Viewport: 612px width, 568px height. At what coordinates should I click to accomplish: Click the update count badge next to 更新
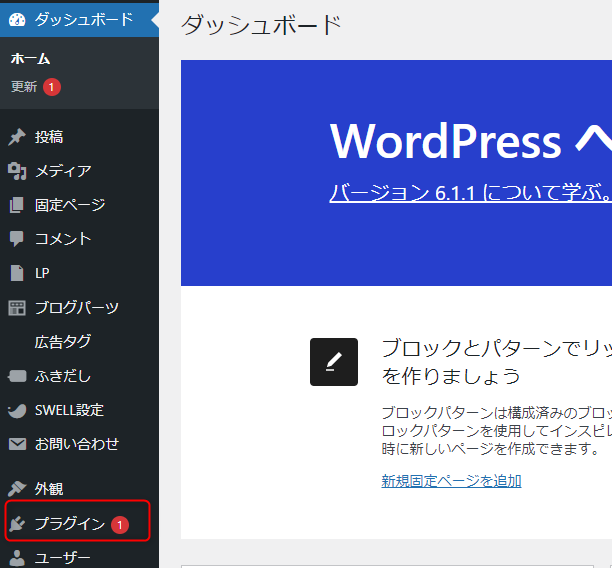click(x=52, y=87)
